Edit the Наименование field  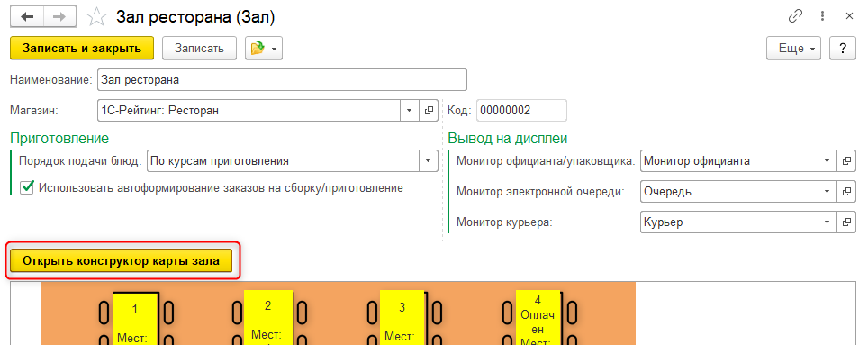point(282,80)
